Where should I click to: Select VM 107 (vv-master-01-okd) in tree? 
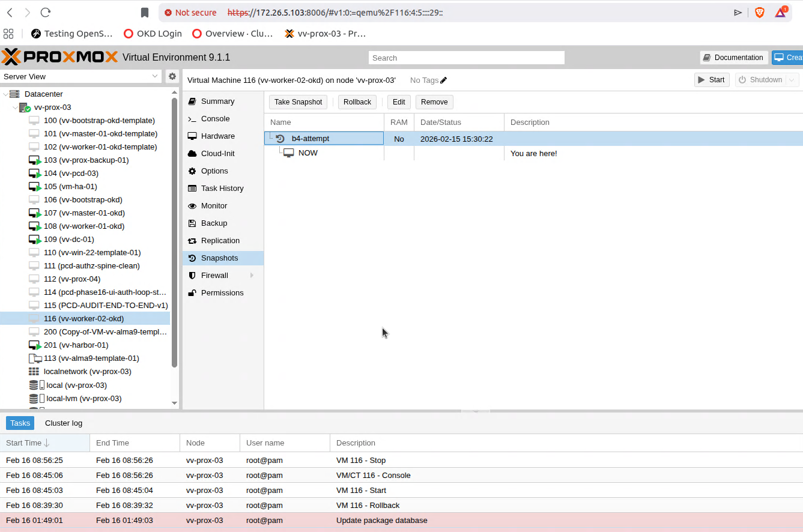coord(84,213)
